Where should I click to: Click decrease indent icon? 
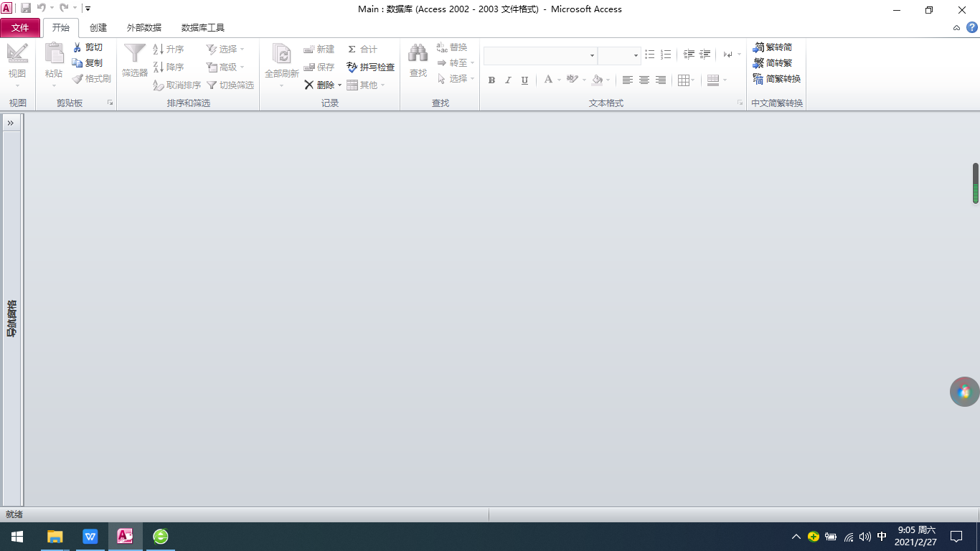point(689,55)
